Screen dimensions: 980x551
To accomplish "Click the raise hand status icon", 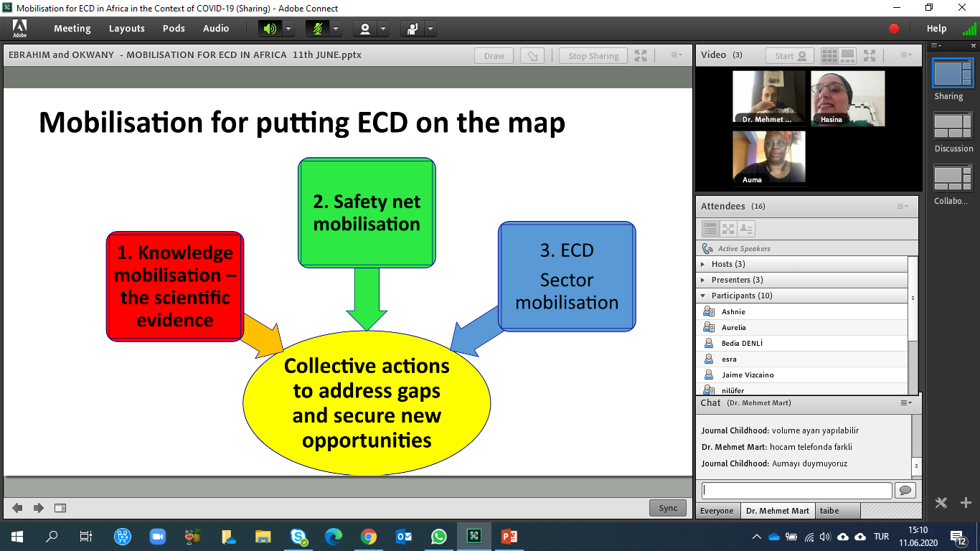I will coord(413,29).
